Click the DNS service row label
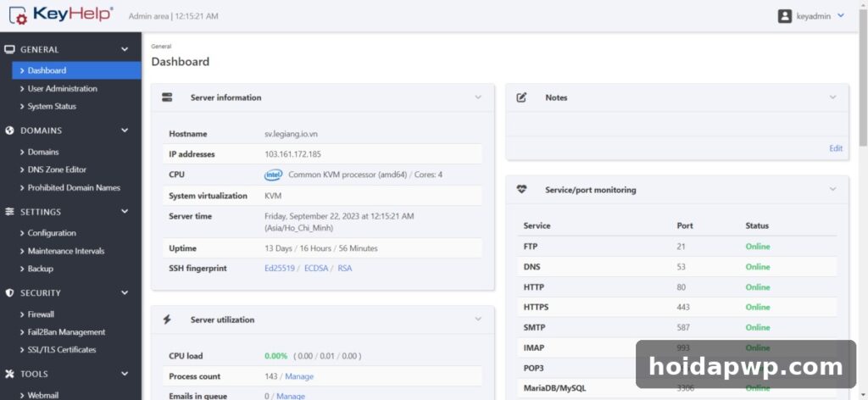 (x=531, y=267)
